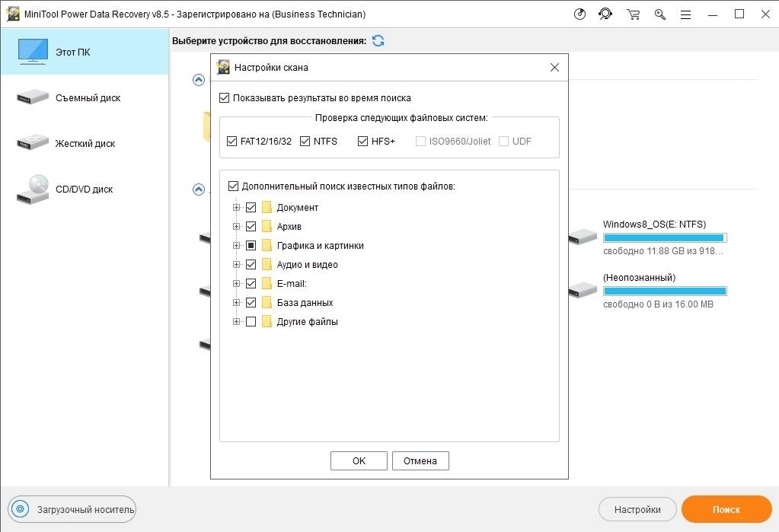This screenshot has height=532, width=779.
Task: Click Отмена to cancel the dialog
Action: pos(420,460)
